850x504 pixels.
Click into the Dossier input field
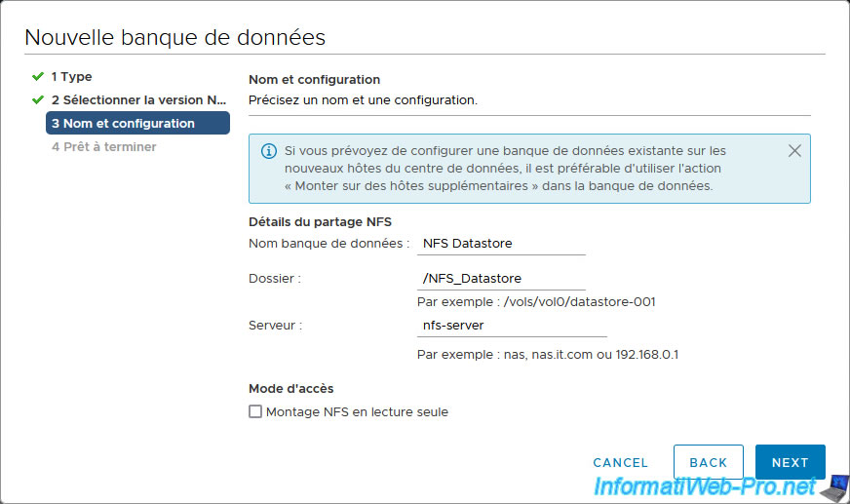tap(501, 279)
